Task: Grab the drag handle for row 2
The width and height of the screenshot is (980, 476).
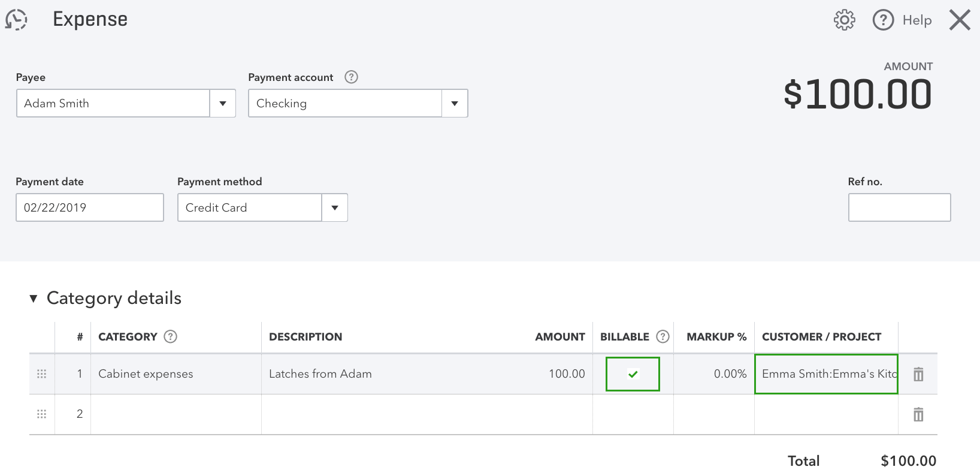Action: 41,414
